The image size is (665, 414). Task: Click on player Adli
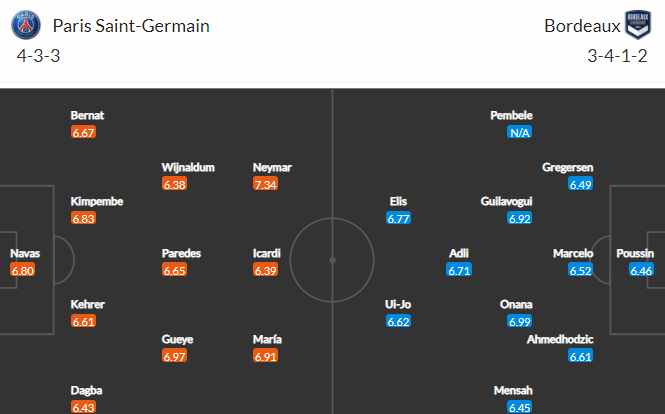tap(459, 253)
